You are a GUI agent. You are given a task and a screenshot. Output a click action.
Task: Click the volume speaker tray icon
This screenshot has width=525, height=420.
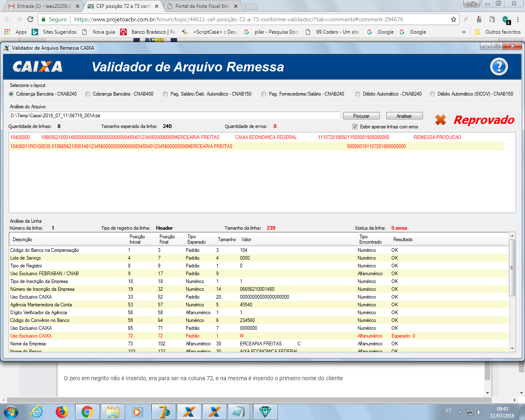click(480, 412)
